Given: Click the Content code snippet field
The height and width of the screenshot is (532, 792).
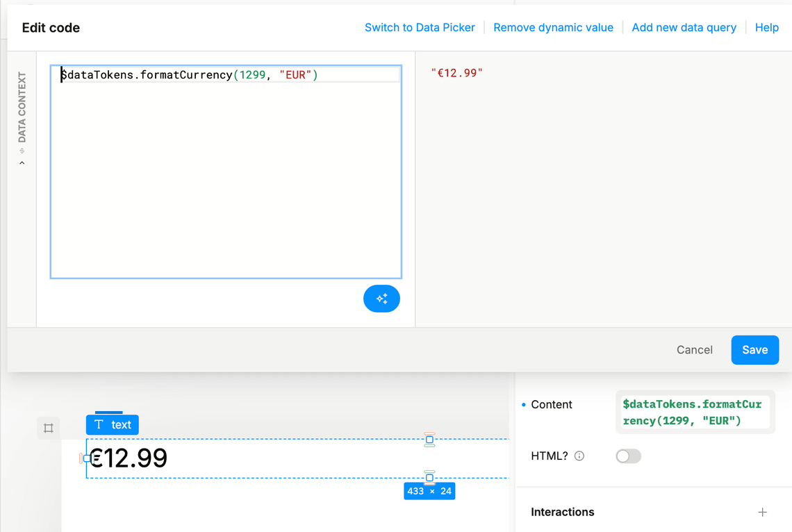Looking at the screenshot, I should (695, 412).
